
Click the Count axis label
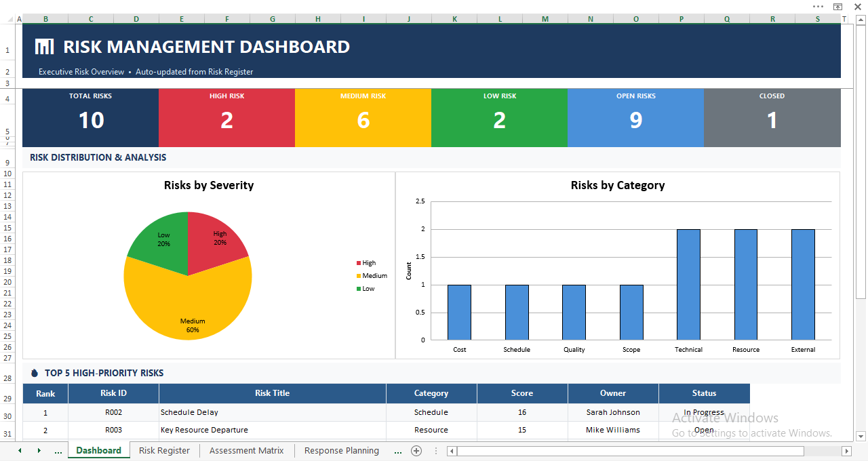point(409,271)
